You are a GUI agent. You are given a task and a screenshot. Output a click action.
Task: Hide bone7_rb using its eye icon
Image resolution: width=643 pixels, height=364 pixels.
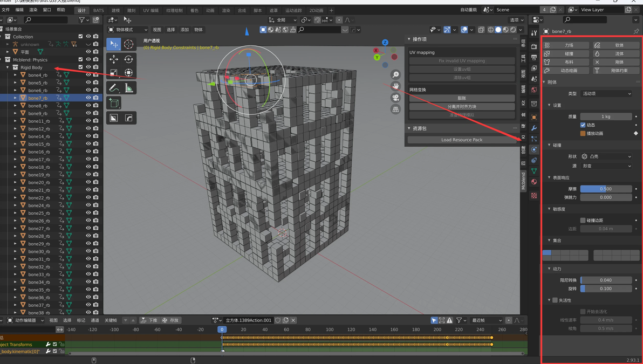pyautogui.click(x=88, y=98)
